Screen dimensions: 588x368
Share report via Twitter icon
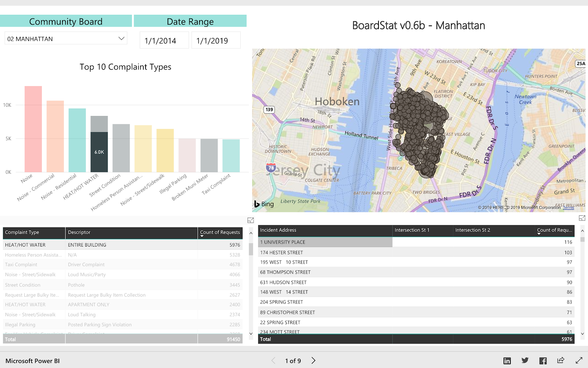pyautogui.click(x=525, y=361)
